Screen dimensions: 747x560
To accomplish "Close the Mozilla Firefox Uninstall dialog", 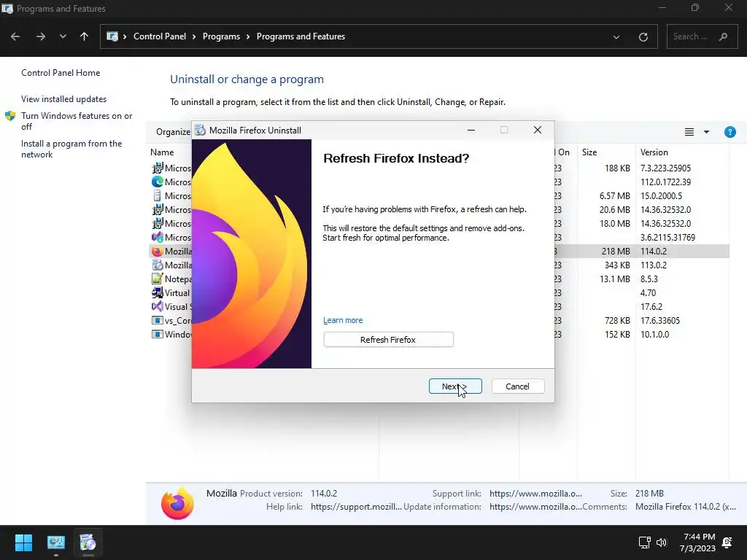I will click(x=538, y=130).
